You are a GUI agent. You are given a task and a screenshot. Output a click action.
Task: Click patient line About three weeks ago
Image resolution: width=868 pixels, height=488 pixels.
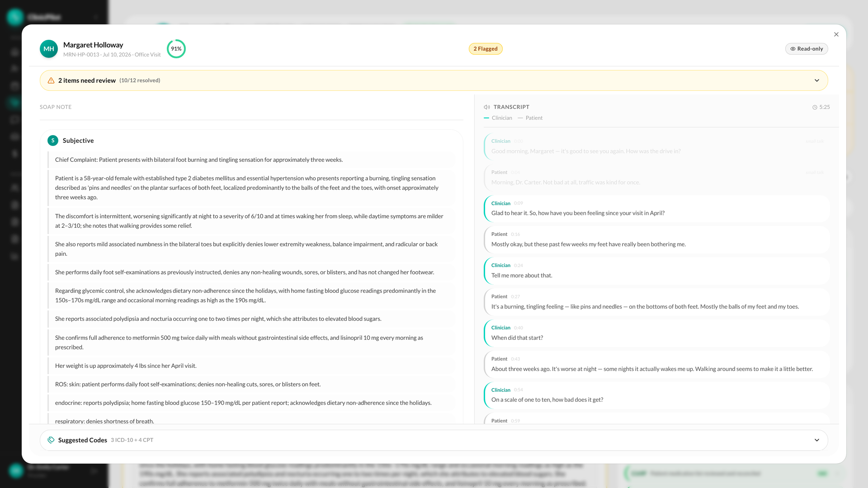pos(656,364)
